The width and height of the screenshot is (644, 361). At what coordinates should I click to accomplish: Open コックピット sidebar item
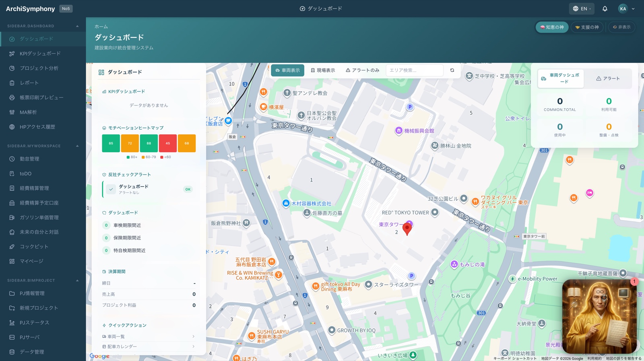43,246
